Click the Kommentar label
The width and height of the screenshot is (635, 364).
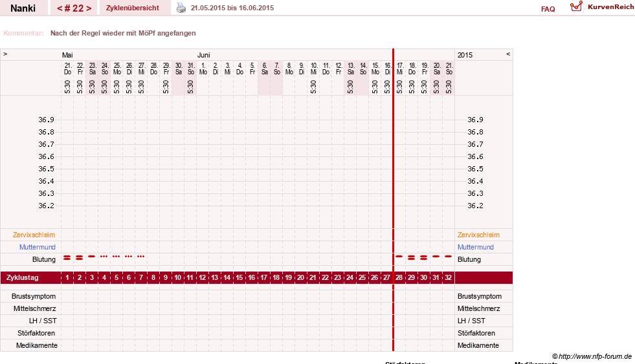[x=23, y=33]
